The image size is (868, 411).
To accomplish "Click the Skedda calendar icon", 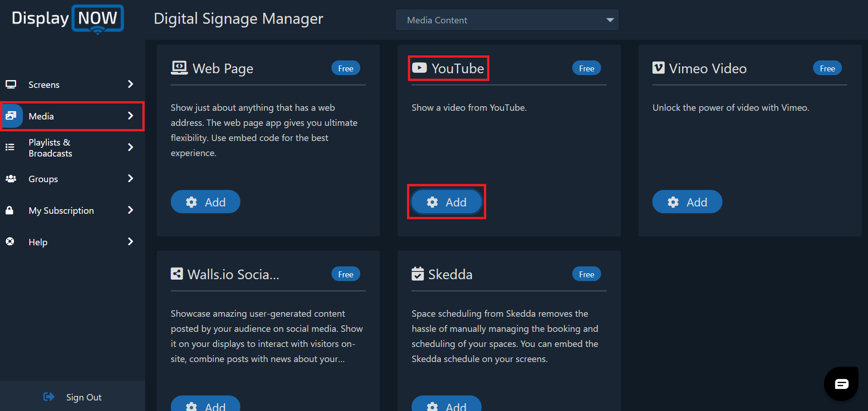I will click(x=418, y=273).
